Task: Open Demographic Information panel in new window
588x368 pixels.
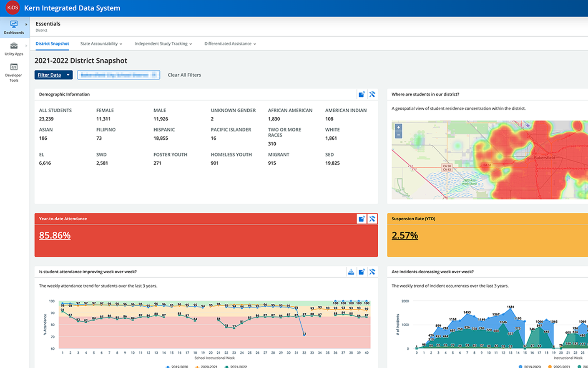Action: coord(362,94)
